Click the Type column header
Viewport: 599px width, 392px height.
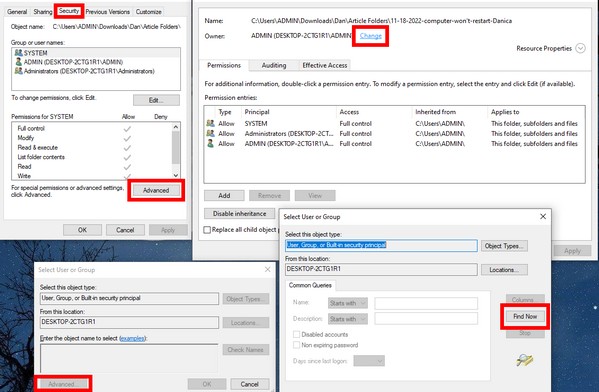click(x=225, y=112)
